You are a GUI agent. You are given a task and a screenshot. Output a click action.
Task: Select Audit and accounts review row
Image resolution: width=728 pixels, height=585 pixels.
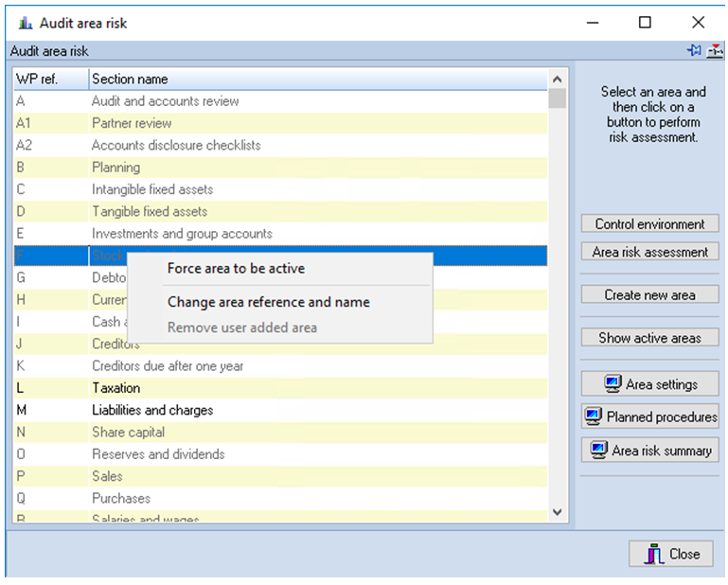280,100
